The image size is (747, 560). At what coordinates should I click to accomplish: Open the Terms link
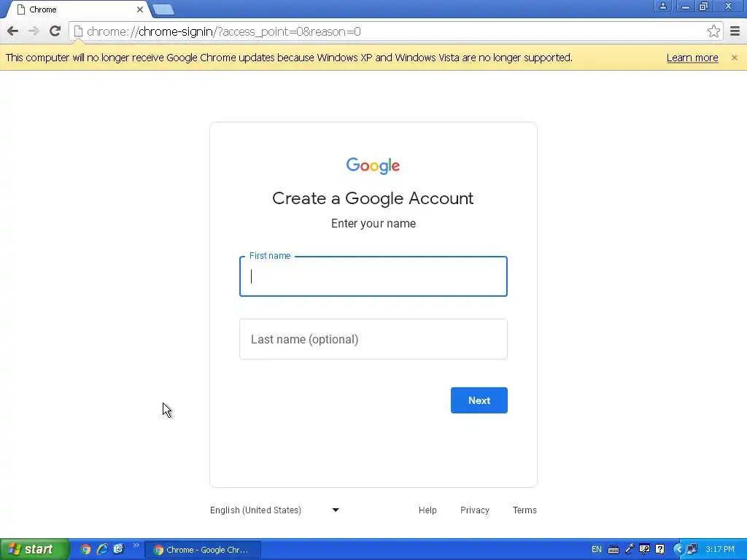[x=525, y=510]
